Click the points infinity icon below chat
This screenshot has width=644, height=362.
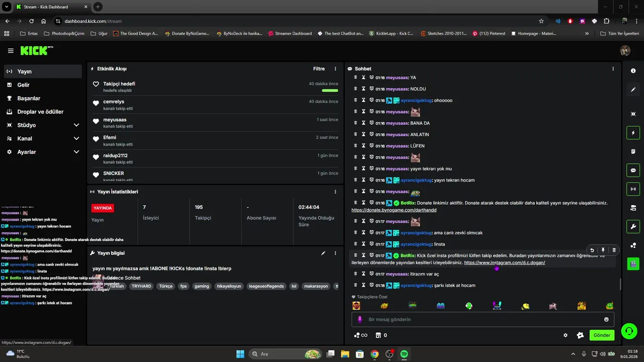click(x=361, y=335)
